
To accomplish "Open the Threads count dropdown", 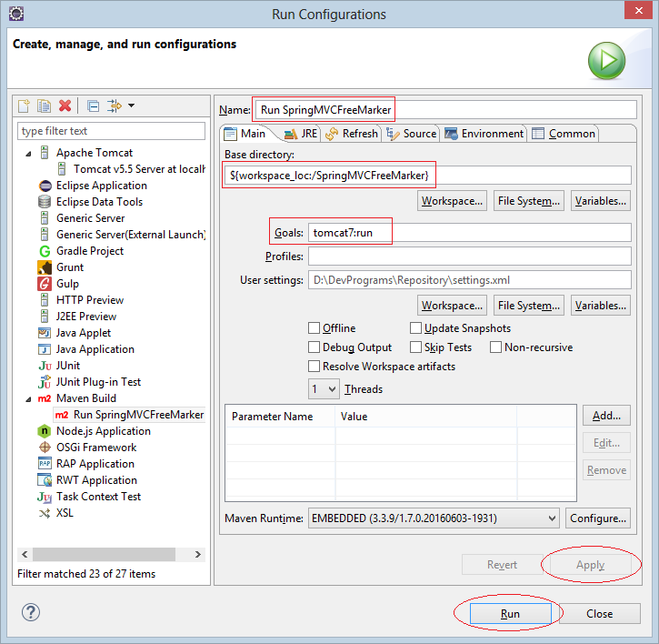I will pos(324,389).
